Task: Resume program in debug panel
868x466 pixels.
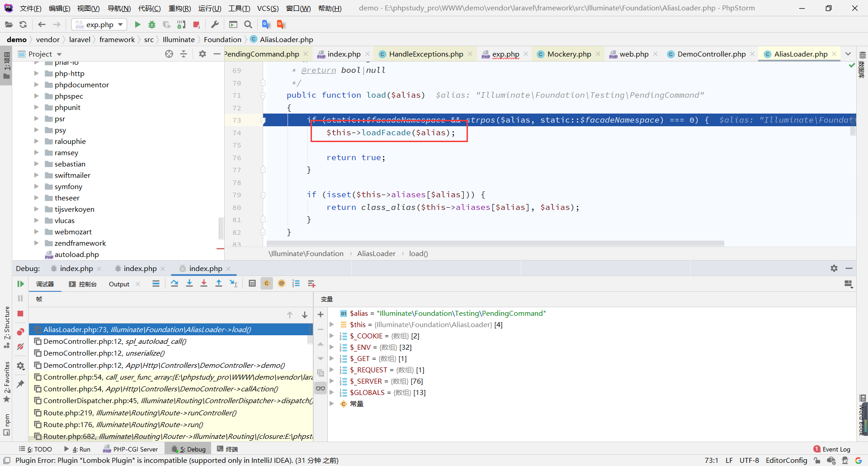Action: tap(20, 284)
